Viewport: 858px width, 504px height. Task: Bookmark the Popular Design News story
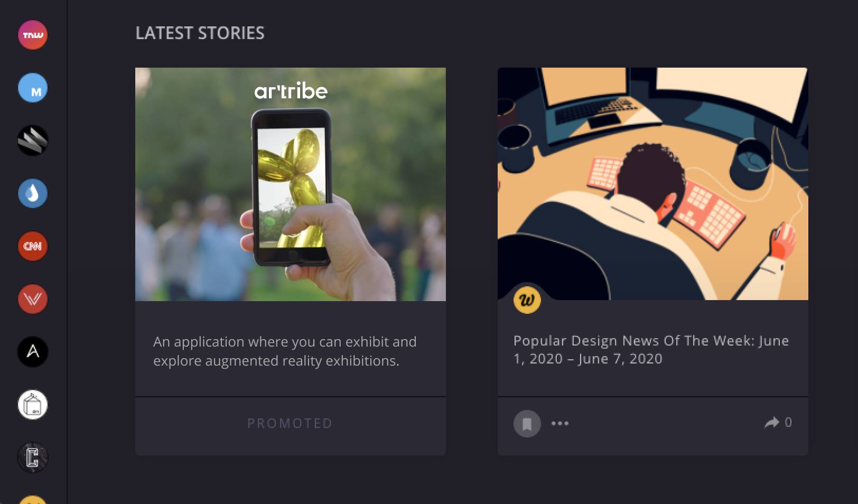tap(527, 424)
